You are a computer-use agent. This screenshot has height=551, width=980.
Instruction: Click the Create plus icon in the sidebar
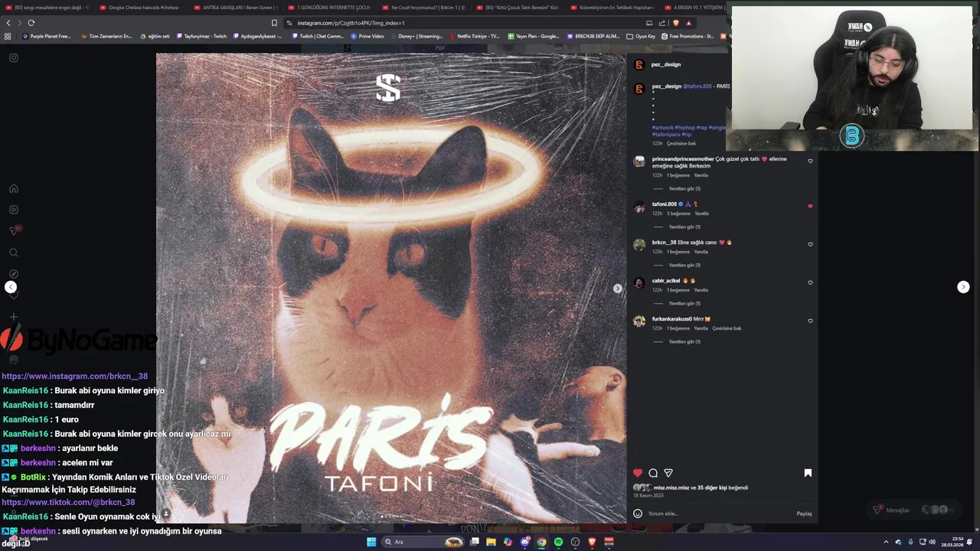pos(14,317)
